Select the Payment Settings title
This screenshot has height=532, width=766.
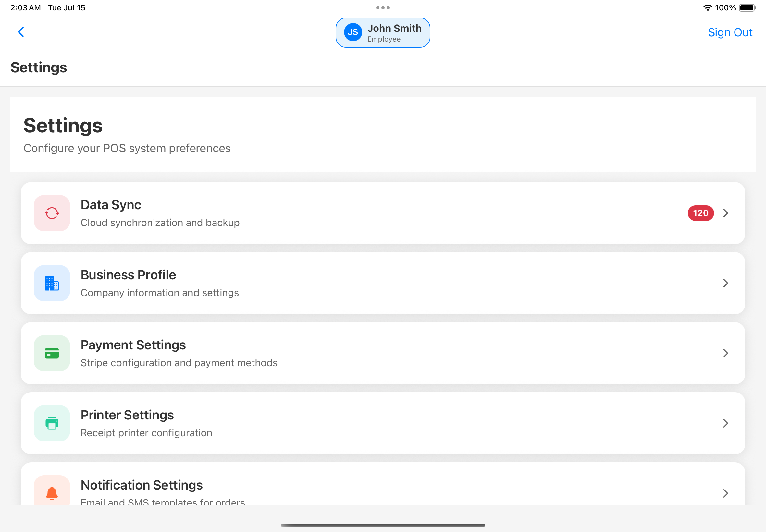(x=133, y=345)
